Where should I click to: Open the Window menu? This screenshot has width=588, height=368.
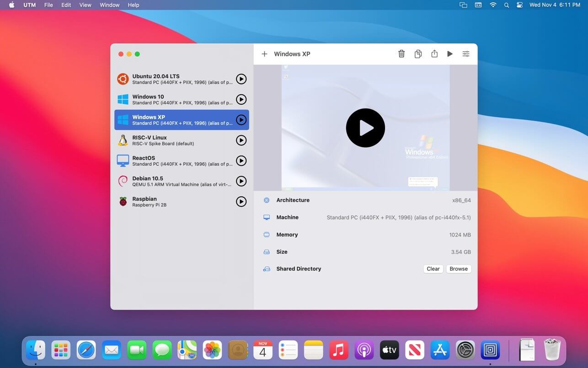(x=110, y=5)
